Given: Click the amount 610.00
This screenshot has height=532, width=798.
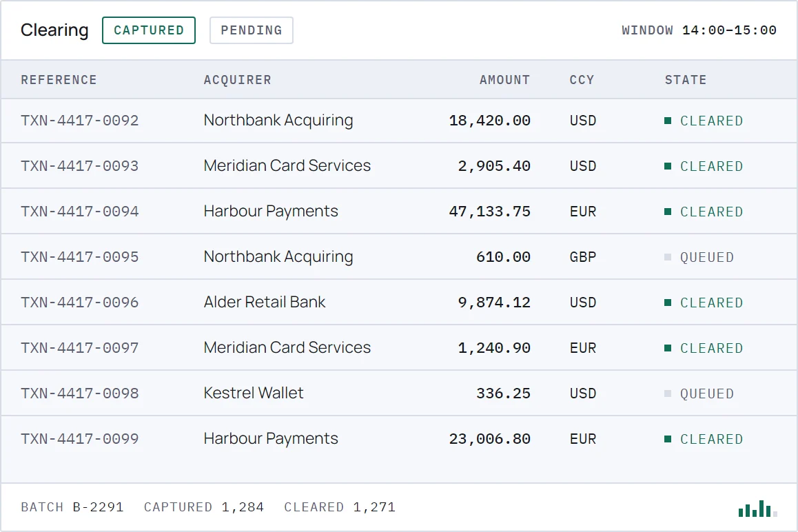Looking at the screenshot, I should 503,257.
